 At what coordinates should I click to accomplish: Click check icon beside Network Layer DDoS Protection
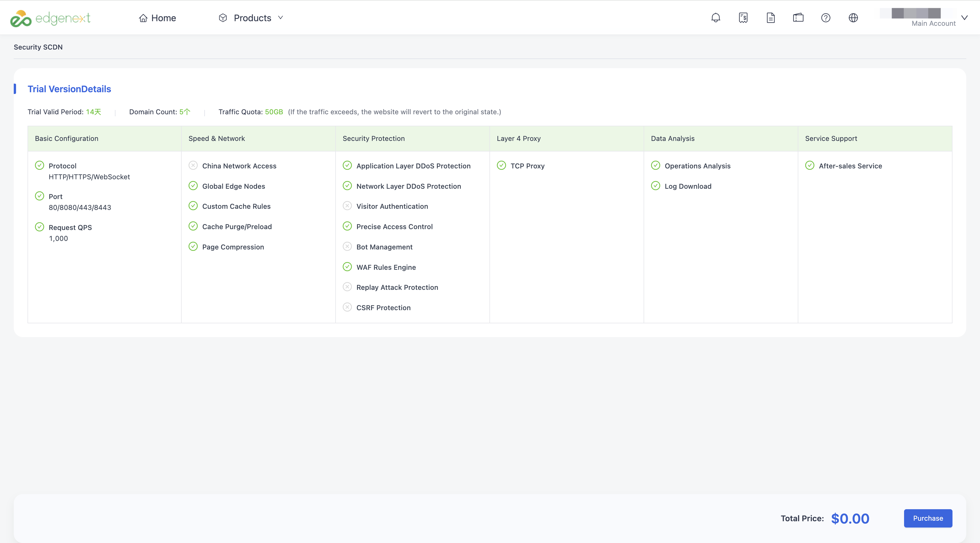pyautogui.click(x=347, y=186)
